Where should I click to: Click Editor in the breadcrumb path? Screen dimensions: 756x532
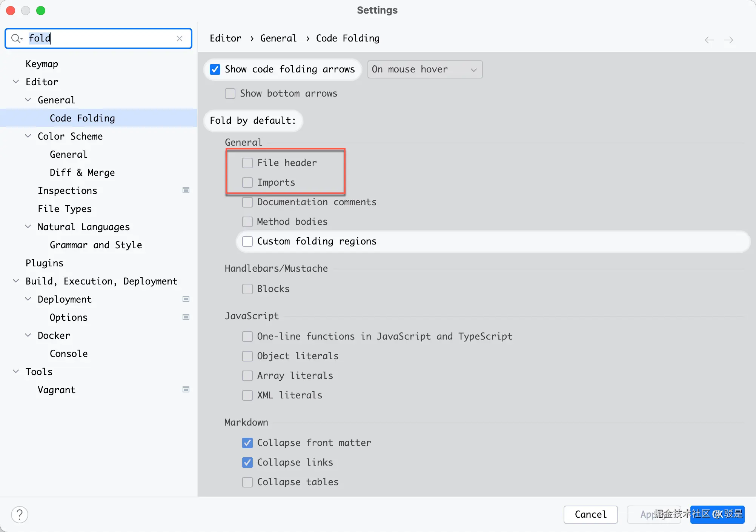tap(225, 38)
